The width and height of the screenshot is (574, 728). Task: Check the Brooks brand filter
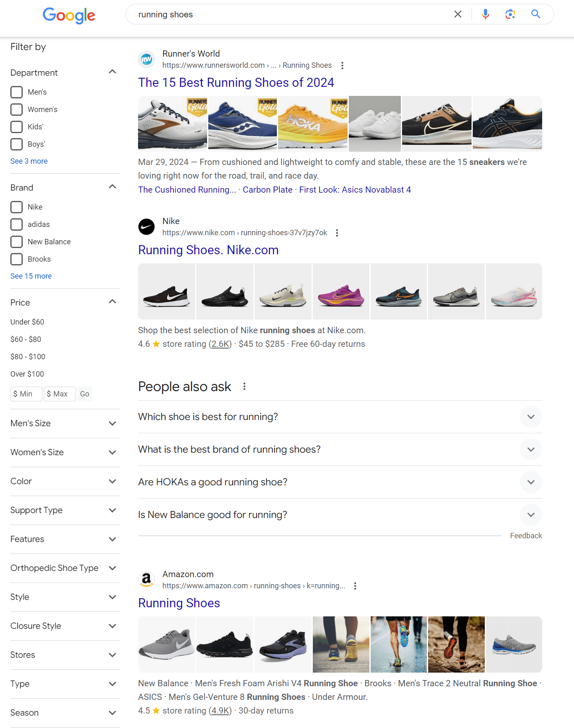click(x=17, y=259)
